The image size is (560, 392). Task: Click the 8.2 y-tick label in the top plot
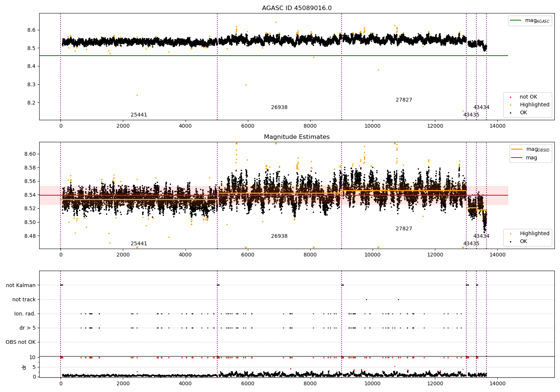pos(32,103)
